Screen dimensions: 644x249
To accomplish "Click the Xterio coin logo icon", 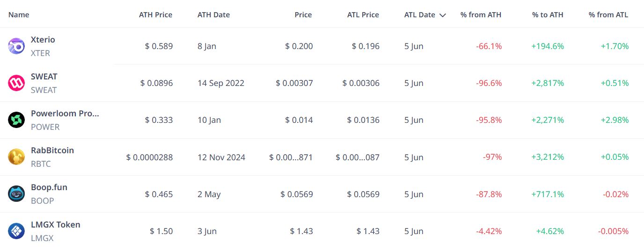I will click(16, 46).
